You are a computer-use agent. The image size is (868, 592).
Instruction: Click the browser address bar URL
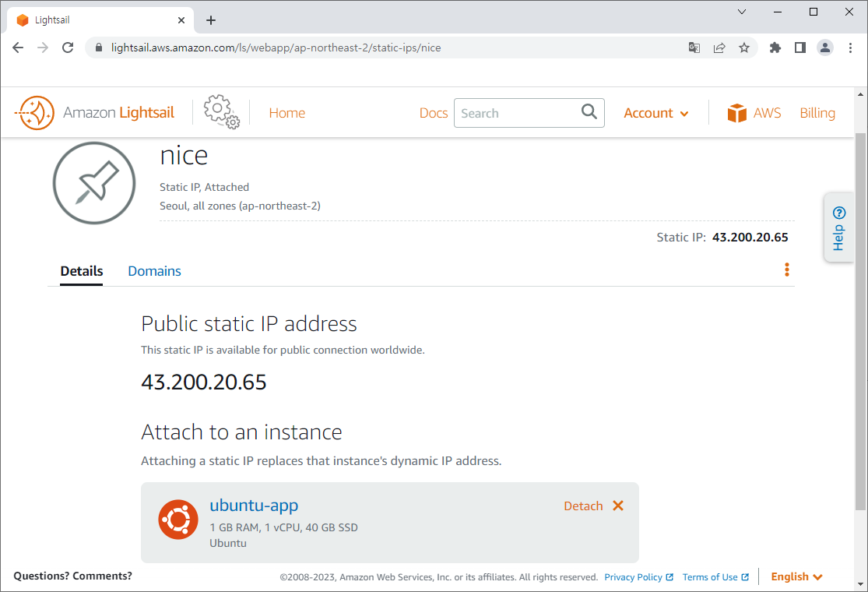(x=276, y=48)
